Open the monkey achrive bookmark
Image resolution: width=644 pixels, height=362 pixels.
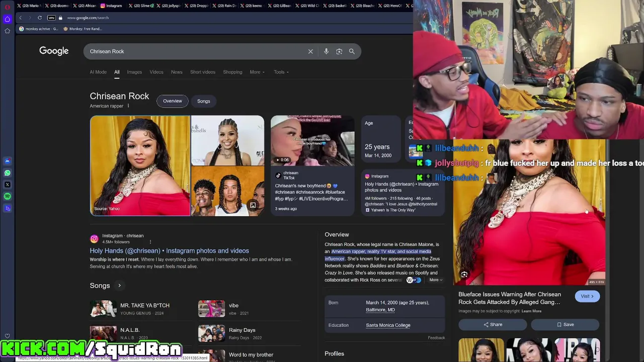tap(38, 29)
